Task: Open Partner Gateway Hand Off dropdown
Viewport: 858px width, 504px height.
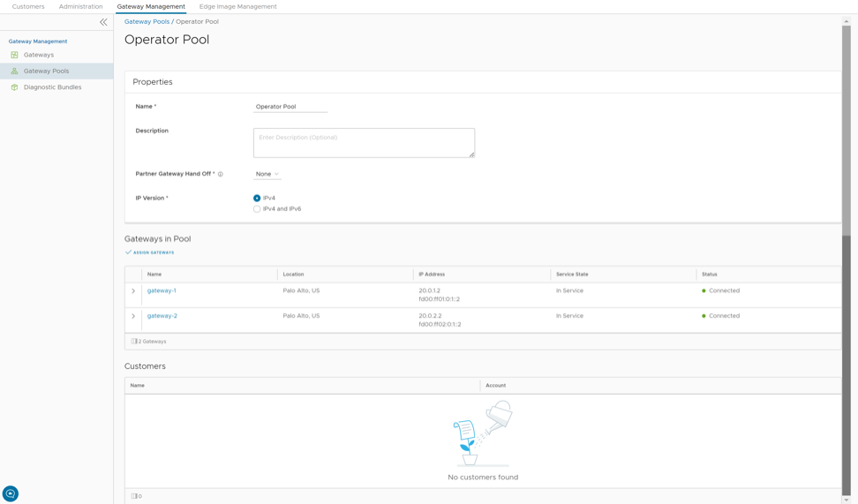Action: pyautogui.click(x=267, y=175)
